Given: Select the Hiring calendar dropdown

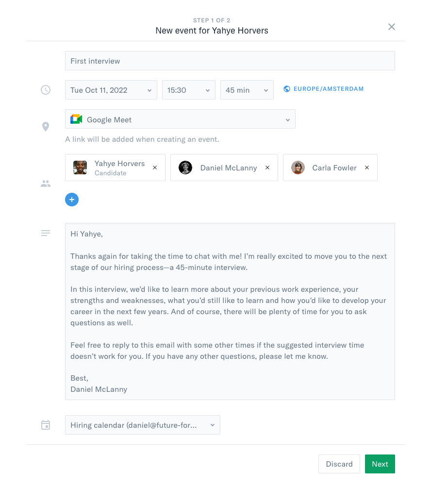Looking at the screenshot, I should [x=142, y=425].
